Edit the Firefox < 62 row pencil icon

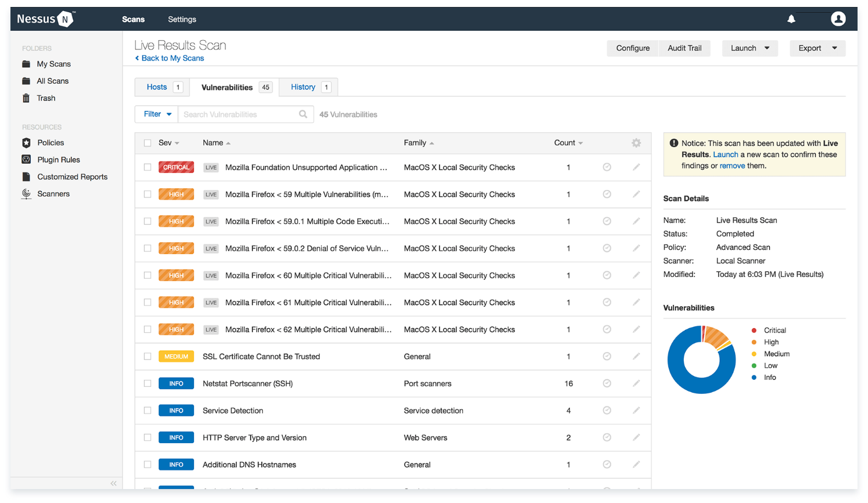[636, 329]
